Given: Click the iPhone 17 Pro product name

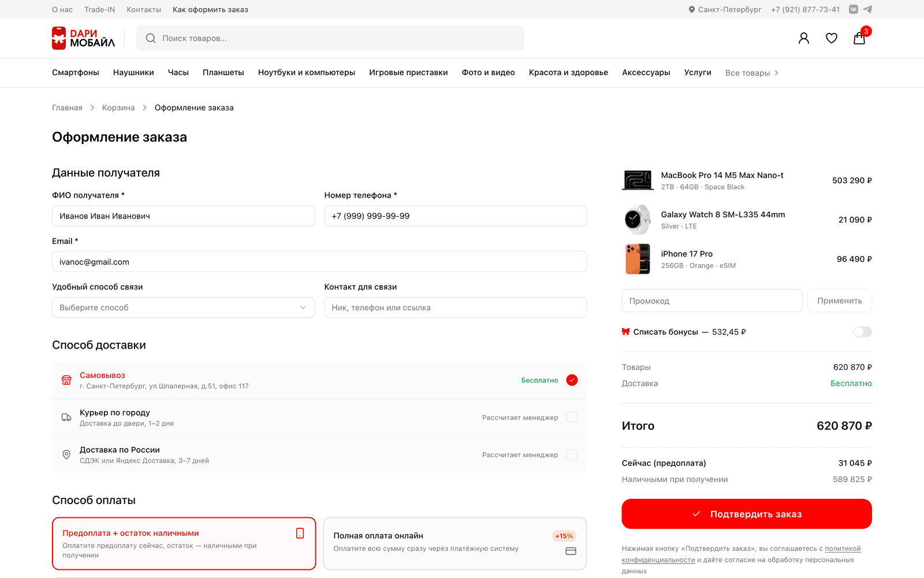Looking at the screenshot, I should (x=687, y=254).
